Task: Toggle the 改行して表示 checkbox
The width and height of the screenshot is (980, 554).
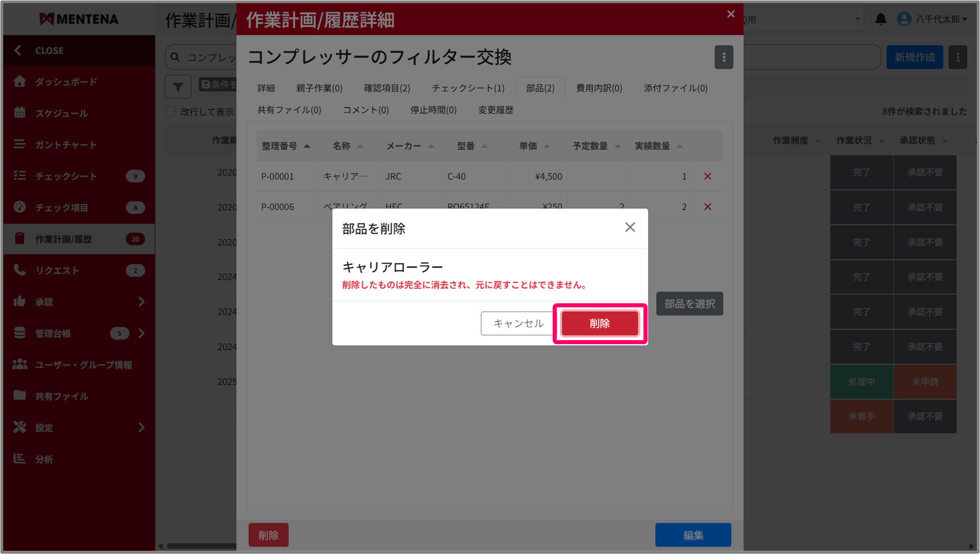Action: point(171,111)
